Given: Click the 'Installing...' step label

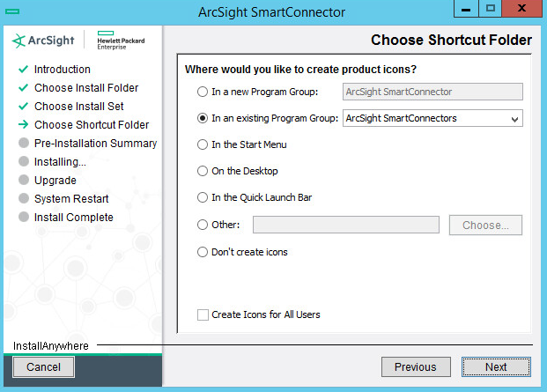Looking at the screenshot, I should click(60, 162).
